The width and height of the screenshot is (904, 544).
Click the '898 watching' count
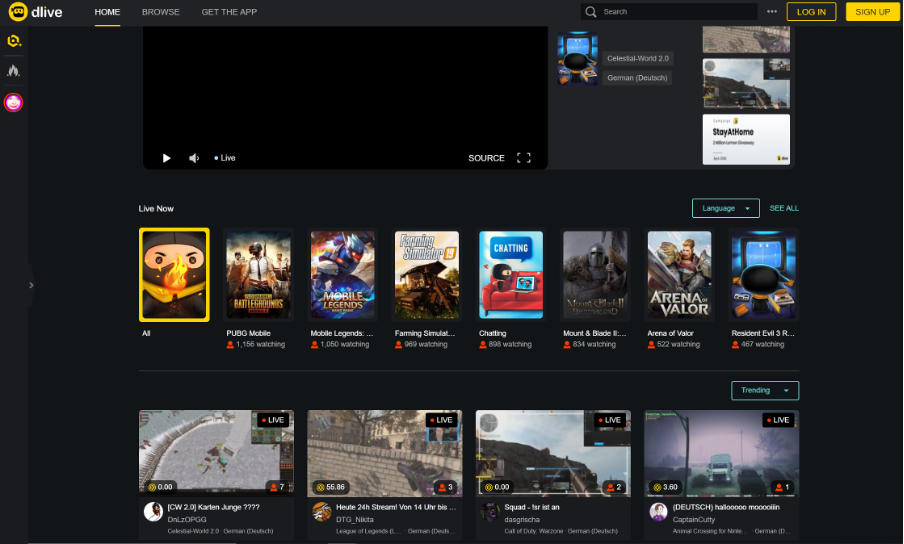510,344
